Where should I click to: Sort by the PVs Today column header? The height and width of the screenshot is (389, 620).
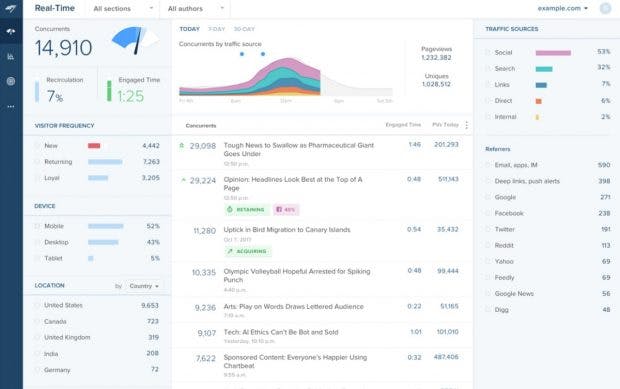pyautogui.click(x=445, y=125)
